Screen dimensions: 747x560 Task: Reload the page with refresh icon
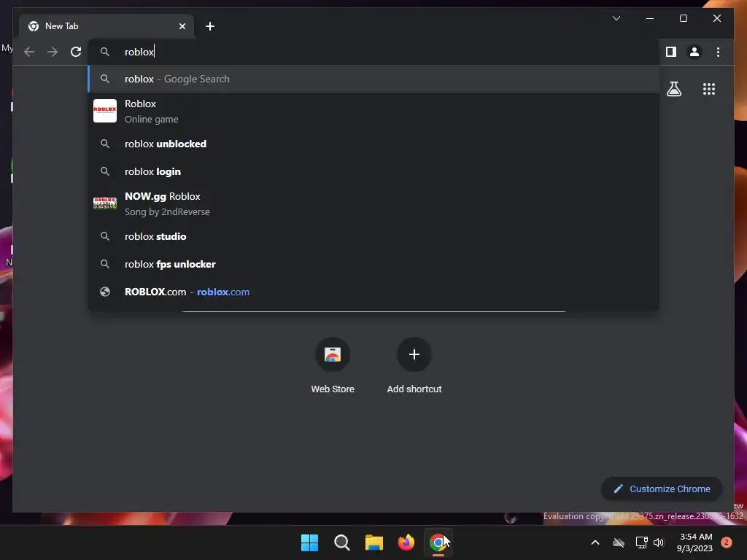tap(76, 52)
